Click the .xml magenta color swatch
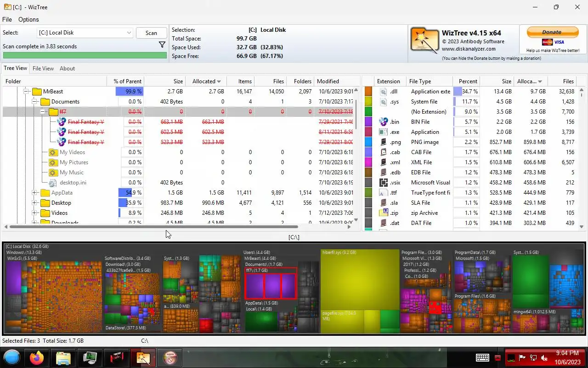The height and width of the screenshot is (368, 588). (x=368, y=162)
